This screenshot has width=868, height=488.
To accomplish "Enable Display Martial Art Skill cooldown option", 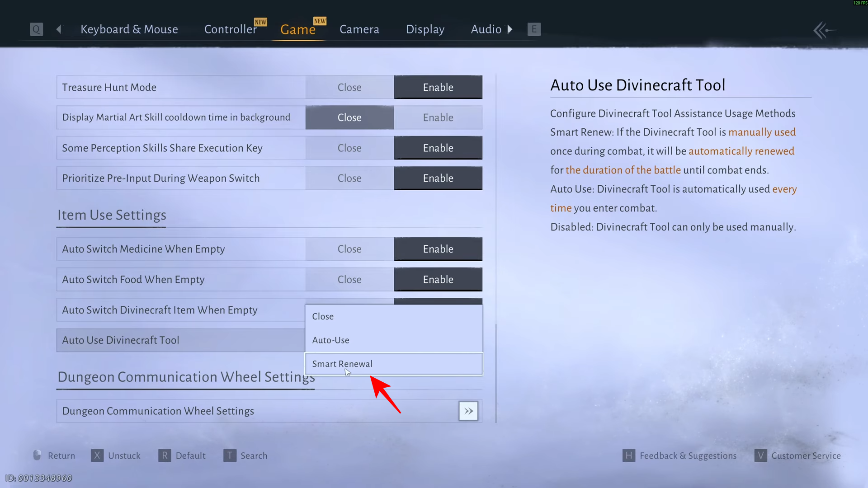I will (438, 117).
